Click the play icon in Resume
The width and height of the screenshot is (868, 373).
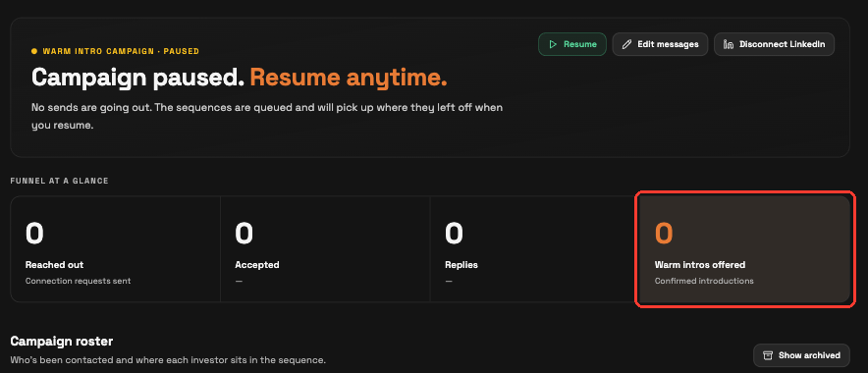point(553,44)
